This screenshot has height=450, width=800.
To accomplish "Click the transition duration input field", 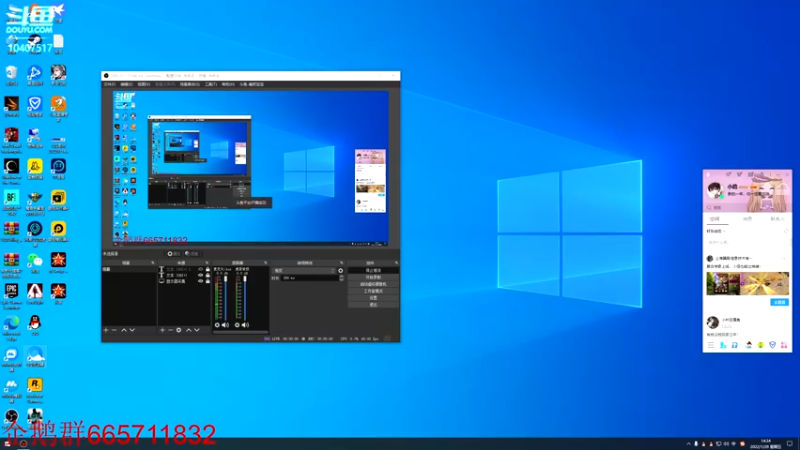I will click(x=310, y=278).
